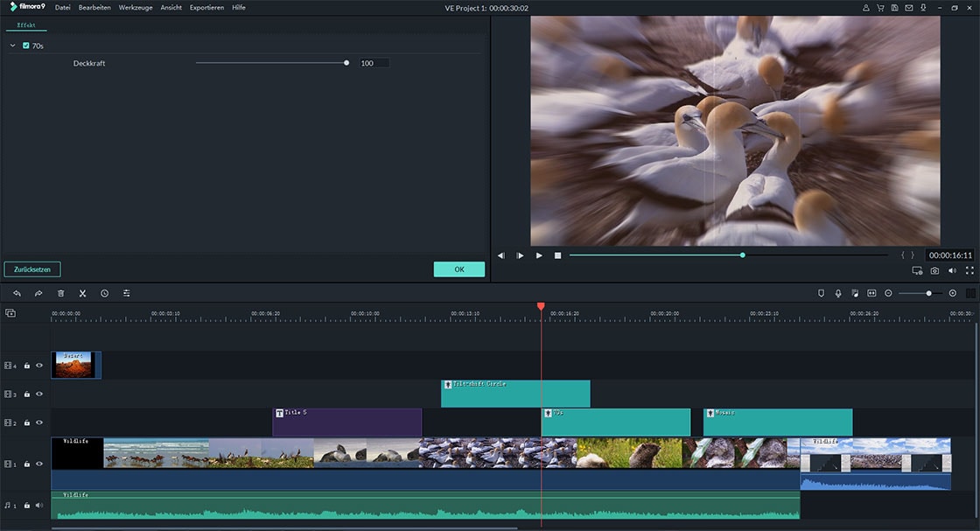The image size is (980, 531).
Task: Open the Exportieren menu
Action: coord(206,8)
